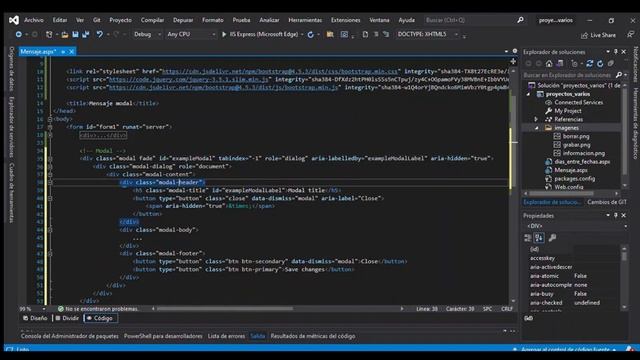The image size is (640, 360).
Task: Close the Propiedades panel
Action: (x=624, y=215)
